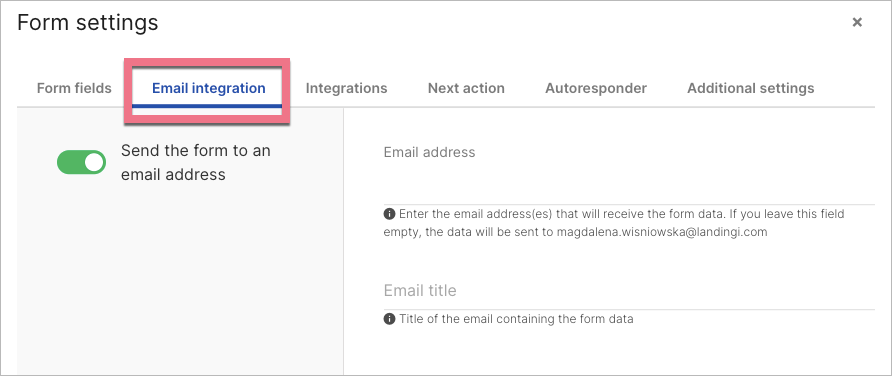
Task: Open the Autoresponder tab
Action: point(596,89)
